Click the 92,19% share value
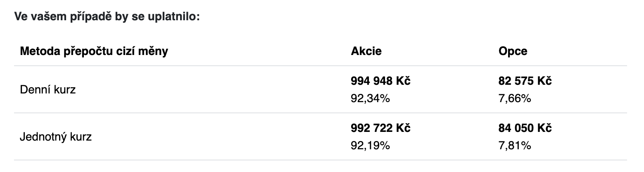Screen dimensions: 644x172 coord(371,146)
